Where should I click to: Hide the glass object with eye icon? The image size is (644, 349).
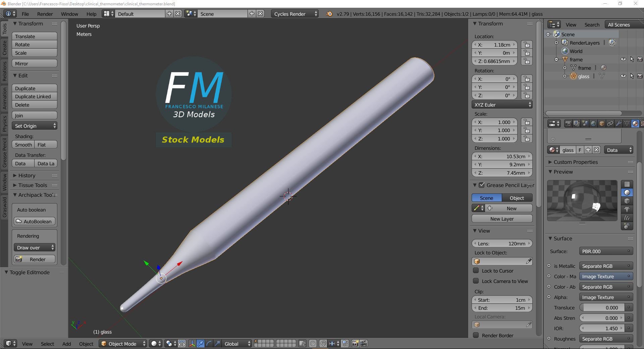tap(623, 76)
